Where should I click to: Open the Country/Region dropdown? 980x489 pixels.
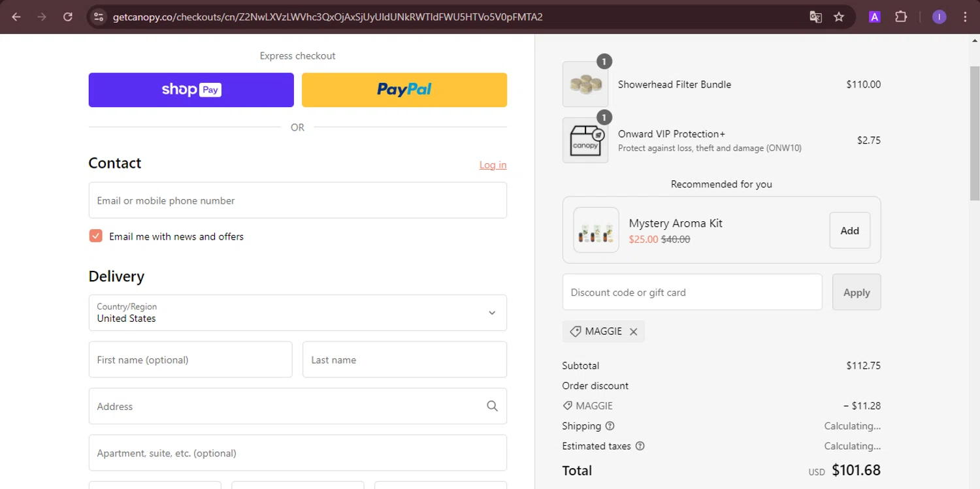click(x=297, y=313)
